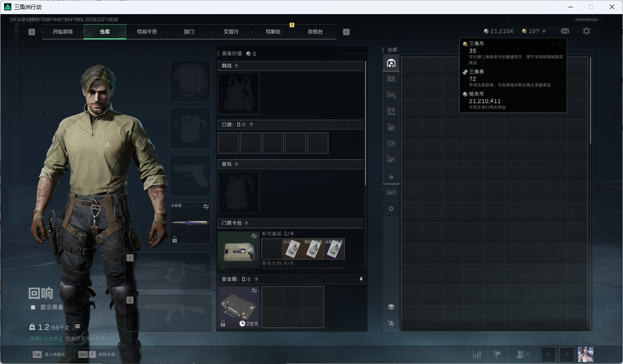Select the safe box container image

click(x=239, y=307)
